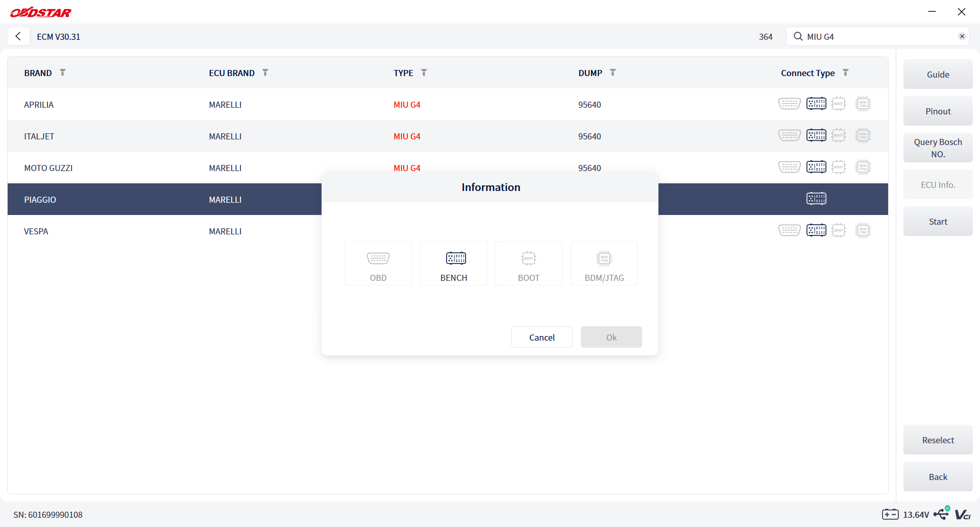
Task: Click MIU G4 type in ITALJET row
Action: [x=407, y=136]
